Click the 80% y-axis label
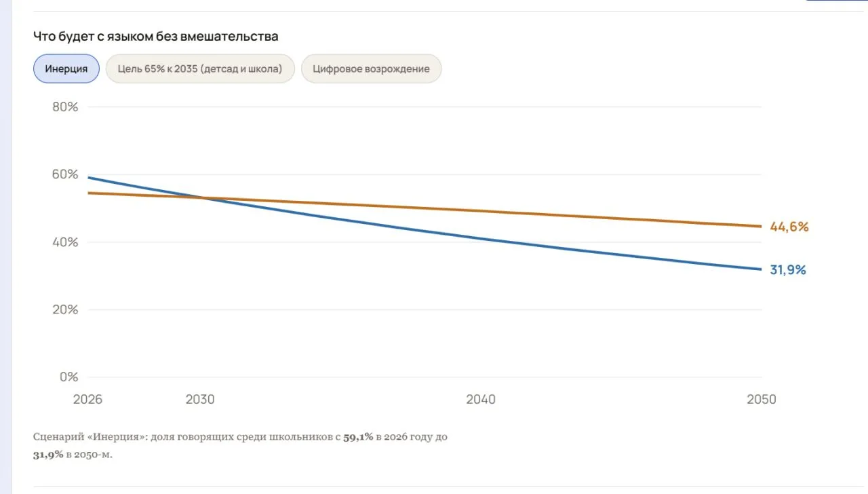The image size is (868, 494). tap(66, 107)
